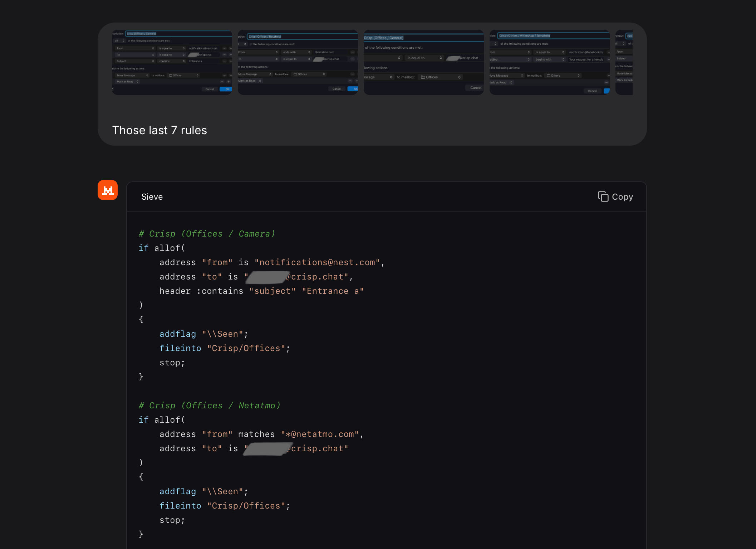Click the 'begins with' dropdown in WhatsApp thumbnail

[x=550, y=59]
